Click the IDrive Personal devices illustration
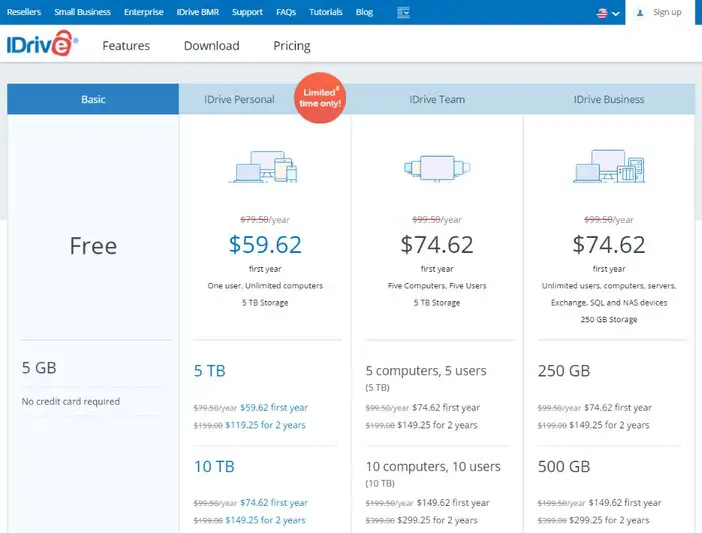The image size is (702, 533). coord(265,167)
